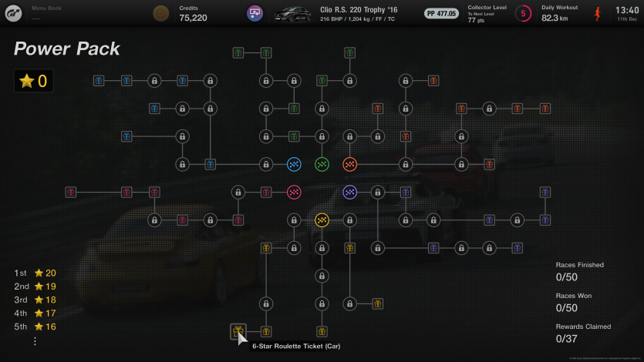Click the highlighted 6-Star Roulette Ticket gift box
Screen dimensions: 644x362
click(238, 331)
